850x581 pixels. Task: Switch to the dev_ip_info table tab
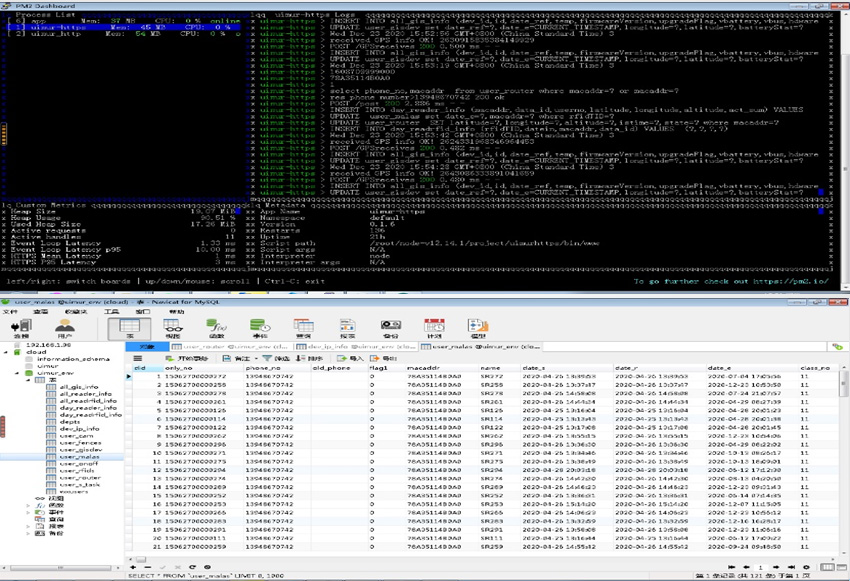point(356,346)
